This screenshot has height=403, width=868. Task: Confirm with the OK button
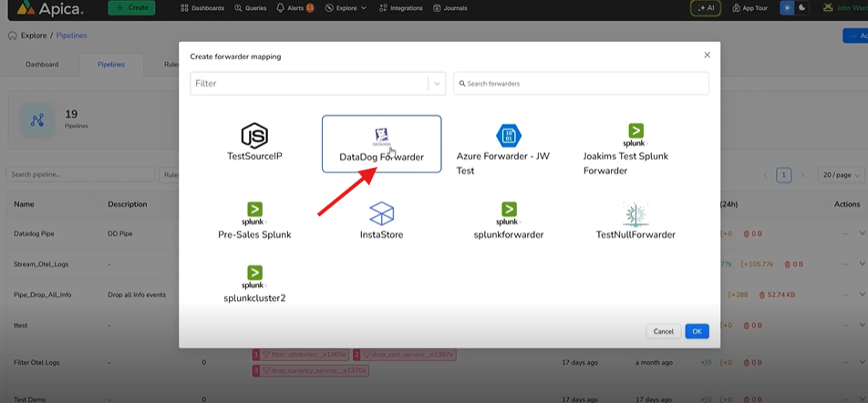coord(697,331)
